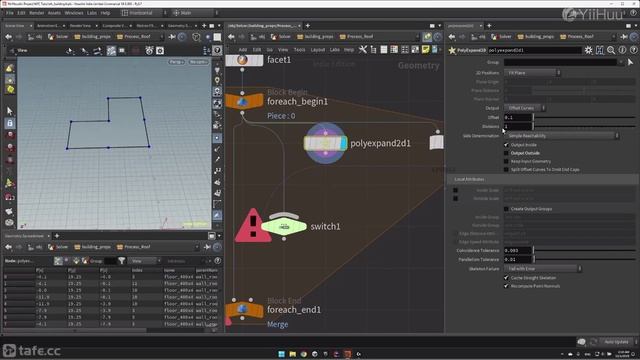The height and width of the screenshot is (360, 640).
Task: Enable the Keep Input Geometry checkbox
Action: 506,161
